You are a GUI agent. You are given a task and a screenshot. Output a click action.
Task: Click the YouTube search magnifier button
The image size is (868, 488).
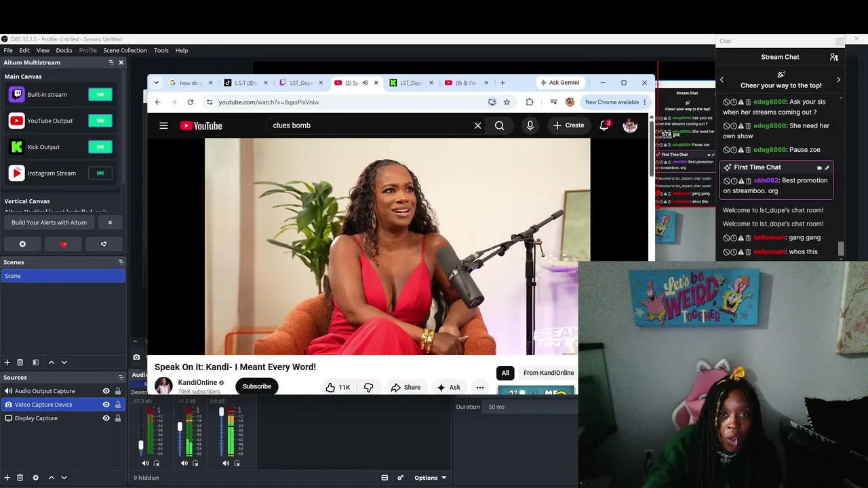499,125
